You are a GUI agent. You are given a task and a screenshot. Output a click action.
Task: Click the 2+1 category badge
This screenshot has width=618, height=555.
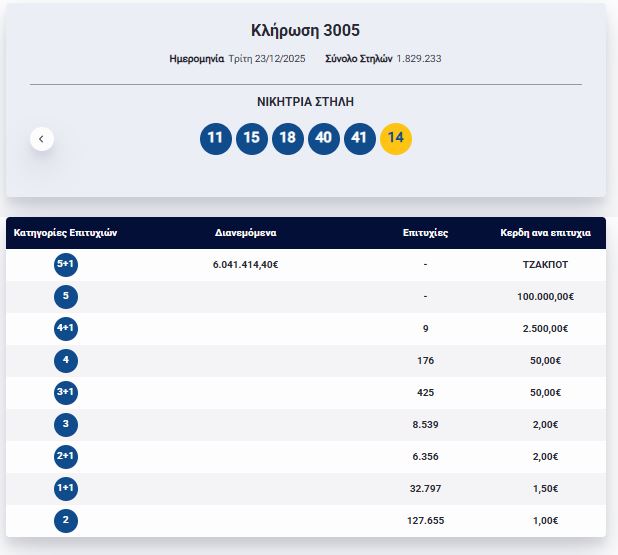(x=66, y=457)
